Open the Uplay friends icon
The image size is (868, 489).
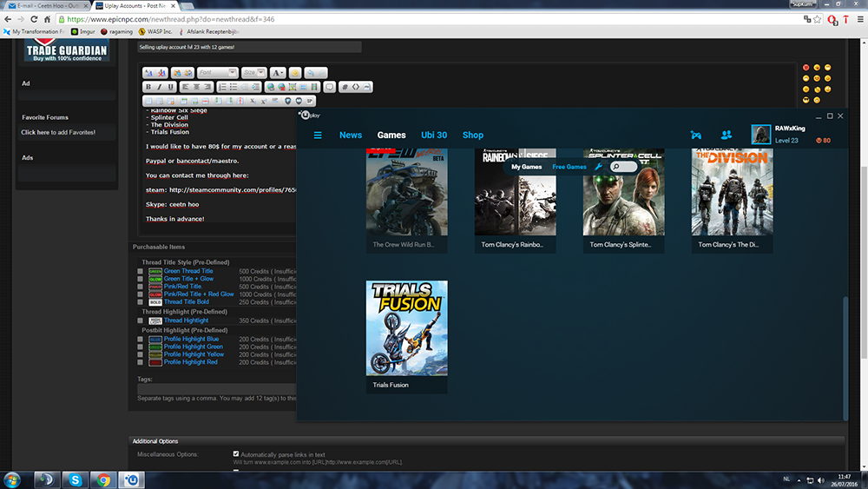point(727,135)
